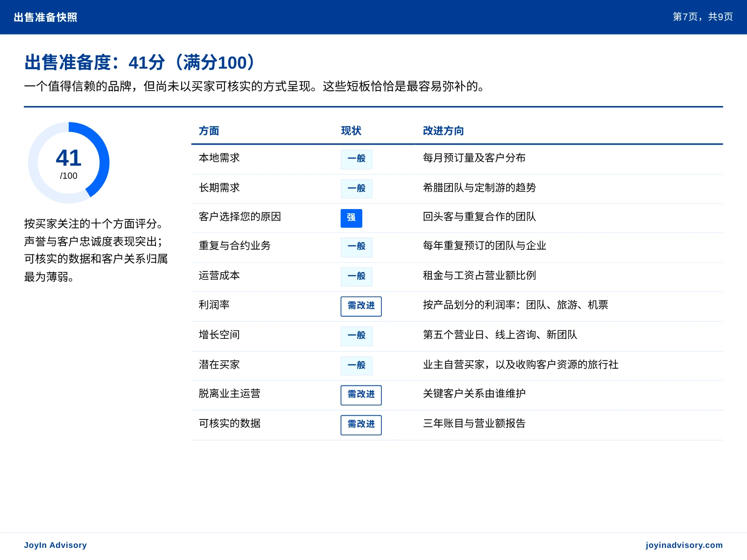Select the 本地需求 row label
The height and width of the screenshot is (560, 747).
pos(219,158)
